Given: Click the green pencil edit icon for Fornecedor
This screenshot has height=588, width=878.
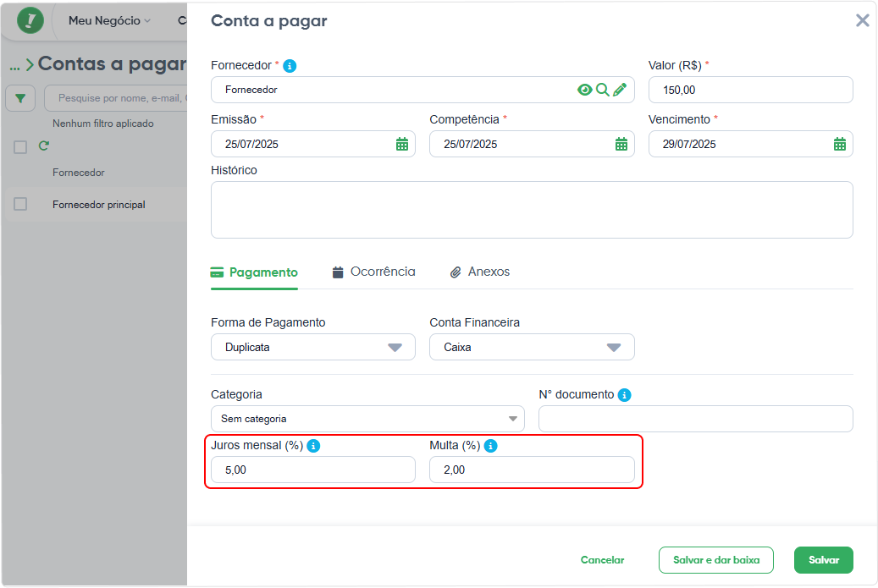Looking at the screenshot, I should pyautogui.click(x=619, y=90).
